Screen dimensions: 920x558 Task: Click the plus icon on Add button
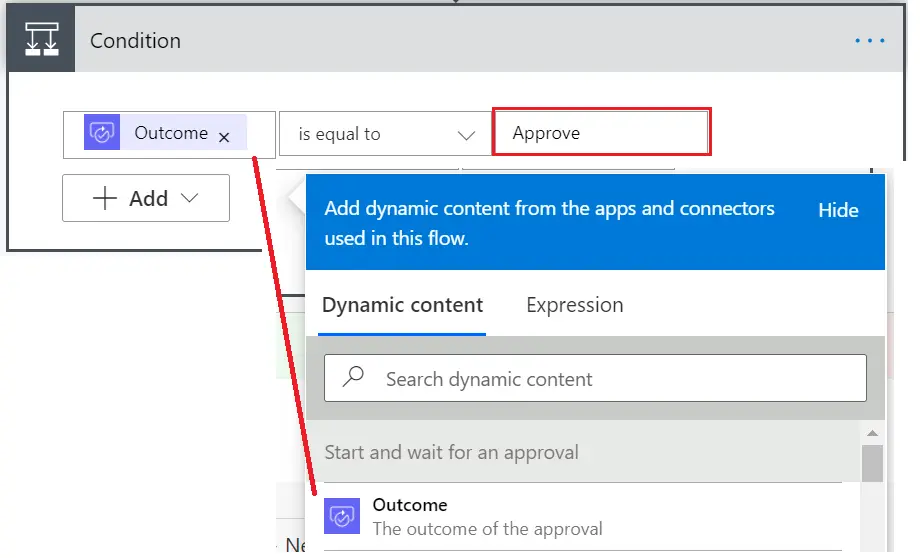coord(105,198)
